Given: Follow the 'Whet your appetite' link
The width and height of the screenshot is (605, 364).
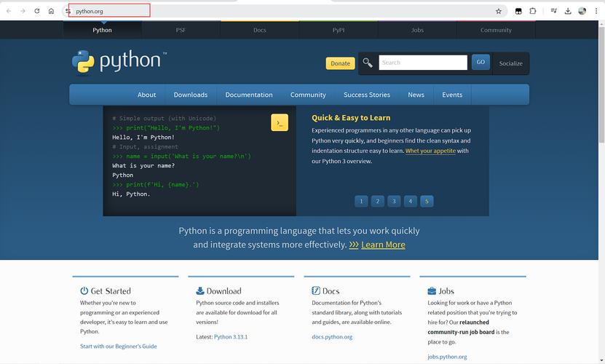Looking at the screenshot, I should pyautogui.click(x=430, y=151).
